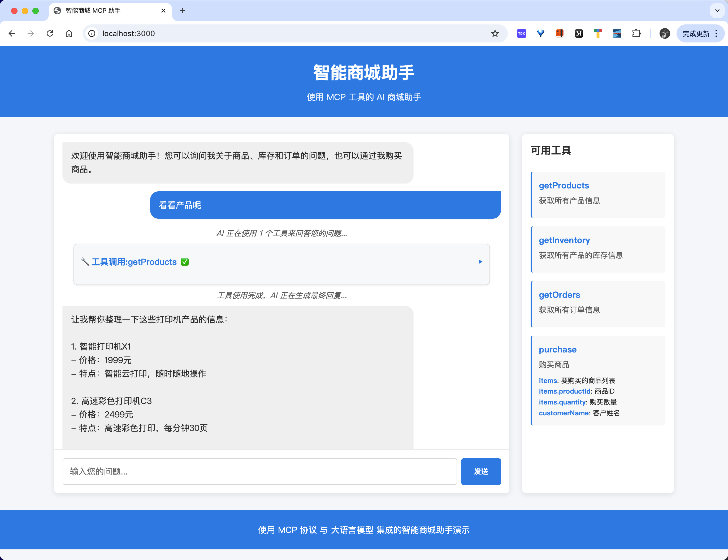Click the M extension icon

click(579, 33)
